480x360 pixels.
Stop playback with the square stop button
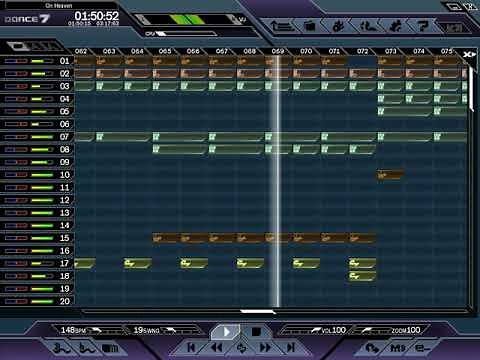pos(256,332)
